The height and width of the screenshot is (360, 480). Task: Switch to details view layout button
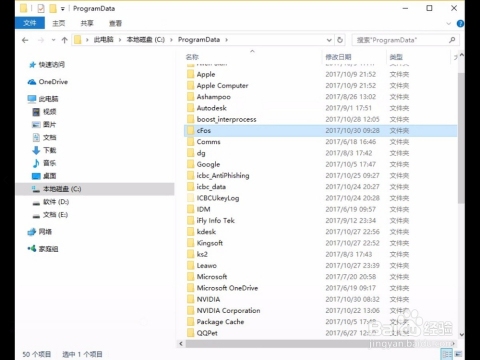point(446,354)
